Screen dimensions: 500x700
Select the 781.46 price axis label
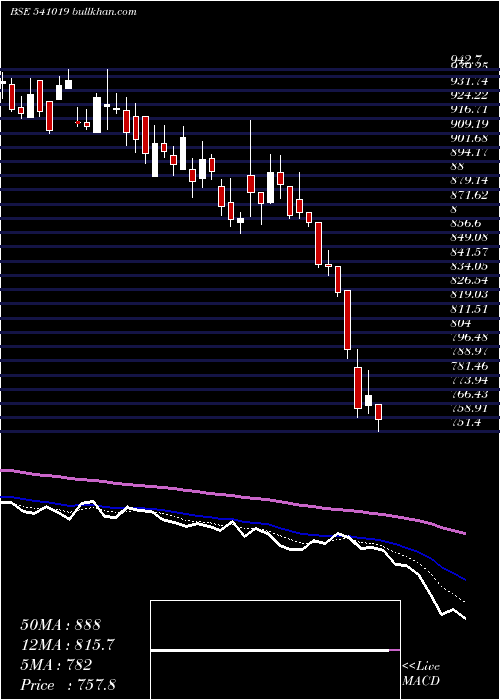click(x=469, y=366)
